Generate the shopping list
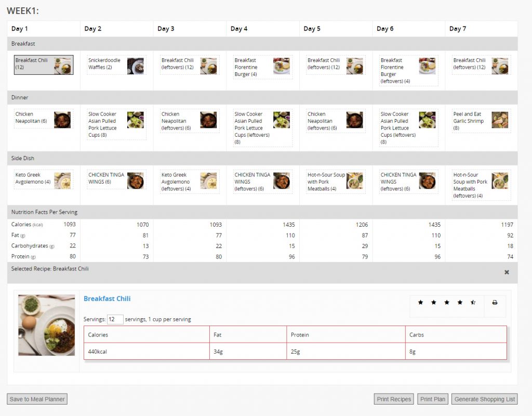Viewport: 532px width, 416px height. (x=484, y=399)
